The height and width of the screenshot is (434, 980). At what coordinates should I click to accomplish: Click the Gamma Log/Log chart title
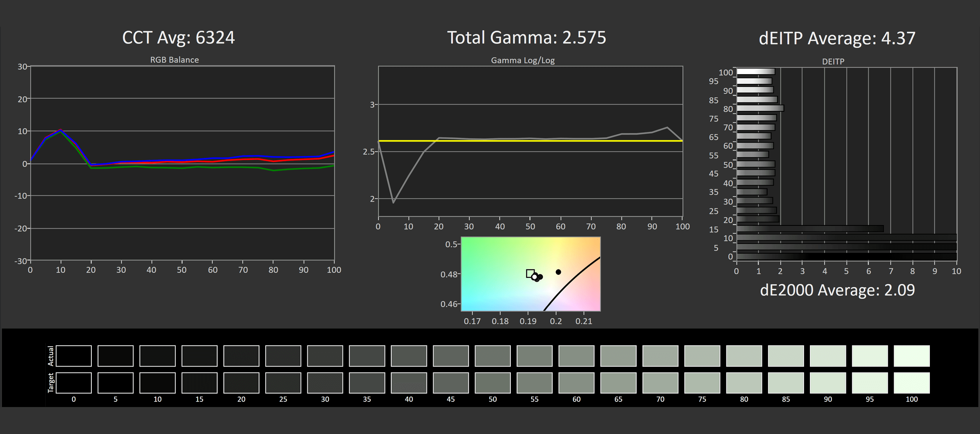tap(523, 60)
